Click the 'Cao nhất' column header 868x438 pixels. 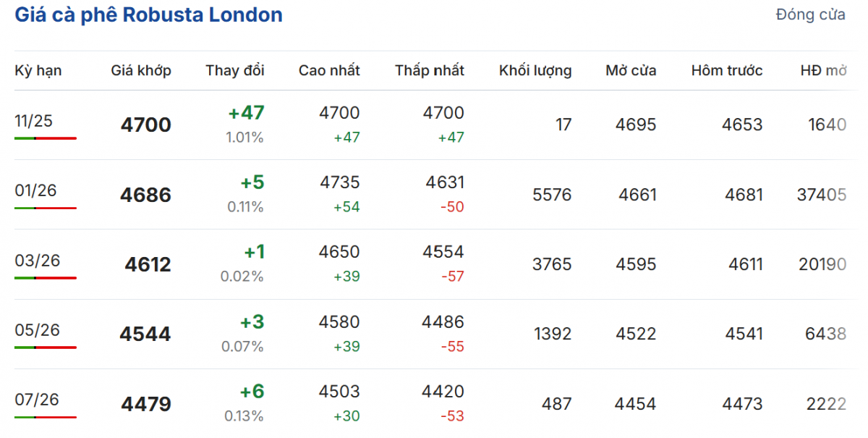tap(329, 70)
